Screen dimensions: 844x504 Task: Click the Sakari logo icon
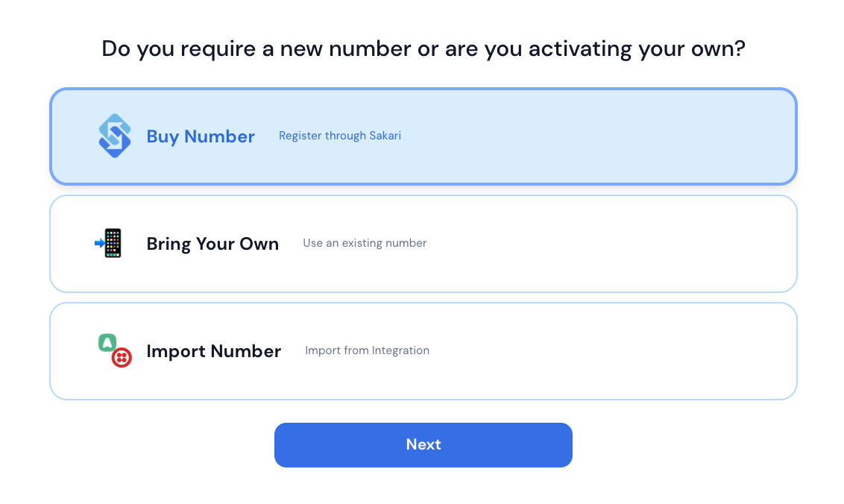(115, 136)
